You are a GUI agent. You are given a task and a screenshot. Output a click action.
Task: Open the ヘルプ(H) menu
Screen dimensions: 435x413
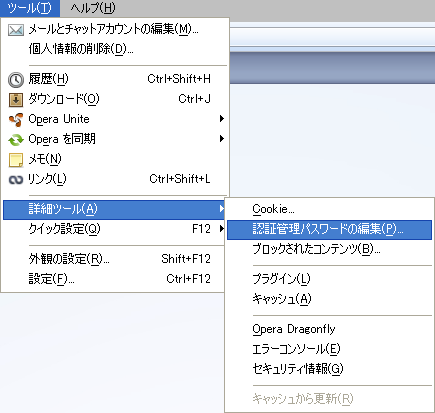92,8
